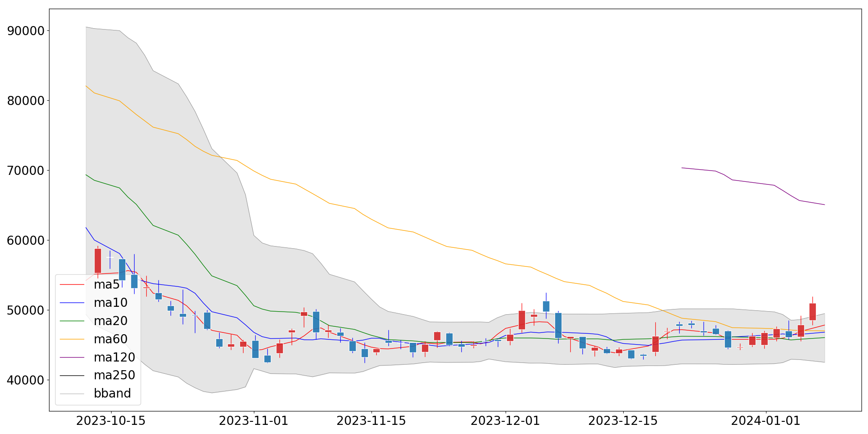Click the ma10 legend label
The height and width of the screenshot is (434, 868).
click(x=111, y=303)
